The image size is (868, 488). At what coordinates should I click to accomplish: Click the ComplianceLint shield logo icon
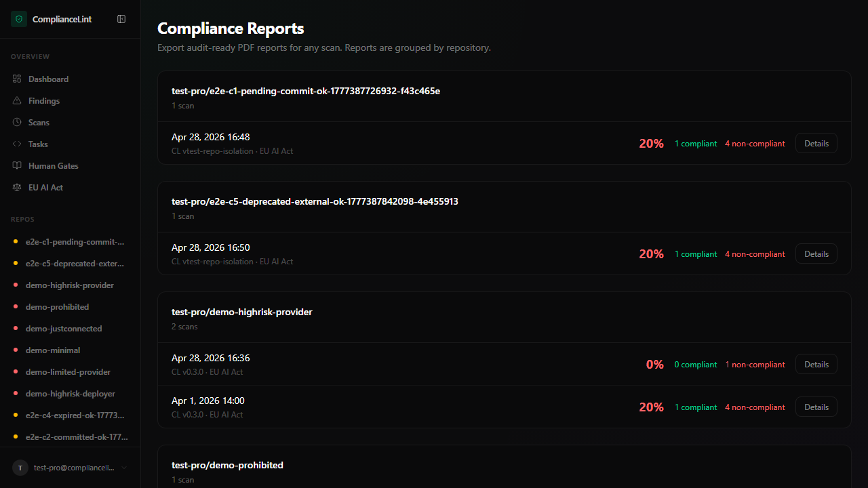click(18, 19)
